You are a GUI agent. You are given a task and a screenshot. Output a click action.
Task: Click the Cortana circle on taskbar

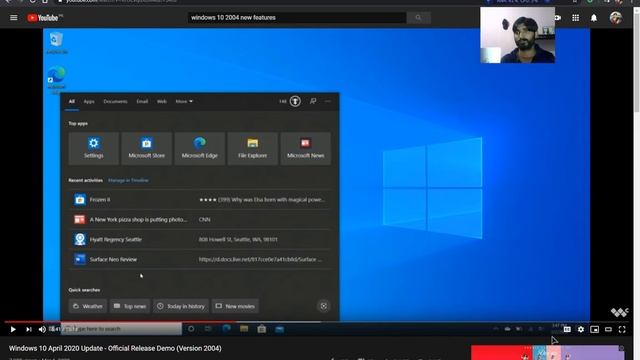tap(191, 329)
